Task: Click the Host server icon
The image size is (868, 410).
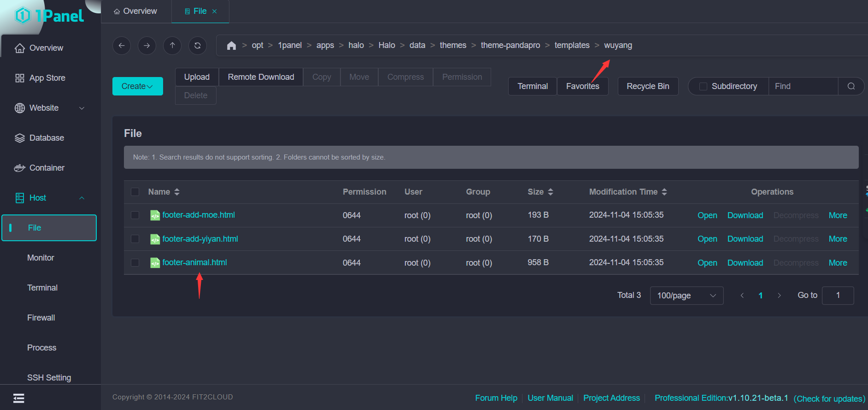Action: pyautogui.click(x=20, y=198)
